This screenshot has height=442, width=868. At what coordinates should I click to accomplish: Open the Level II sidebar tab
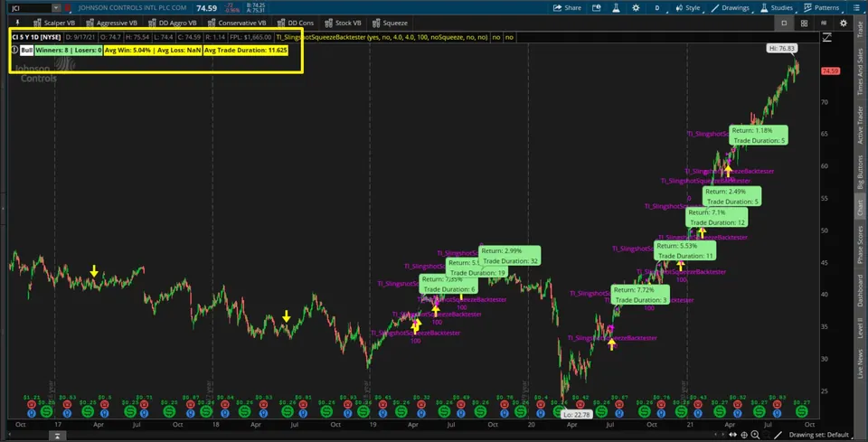(860, 328)
